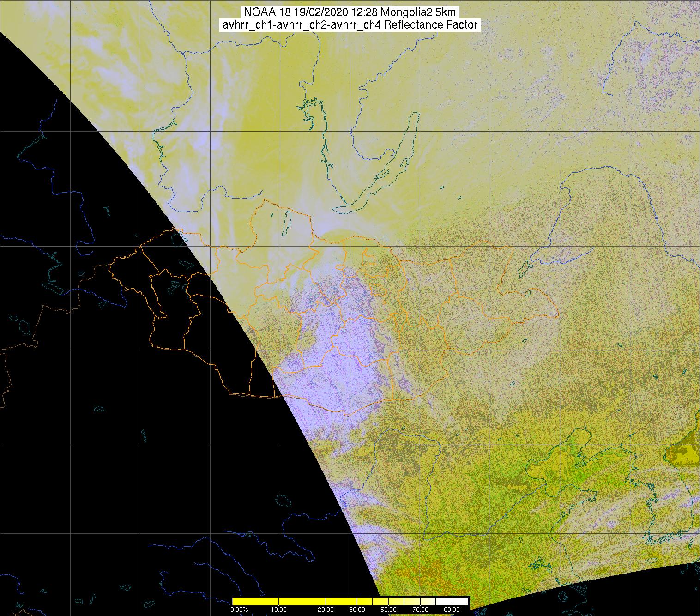Screen dimensions: 700x616
Task: Click the '30.00' legend value
Action: 357,610
